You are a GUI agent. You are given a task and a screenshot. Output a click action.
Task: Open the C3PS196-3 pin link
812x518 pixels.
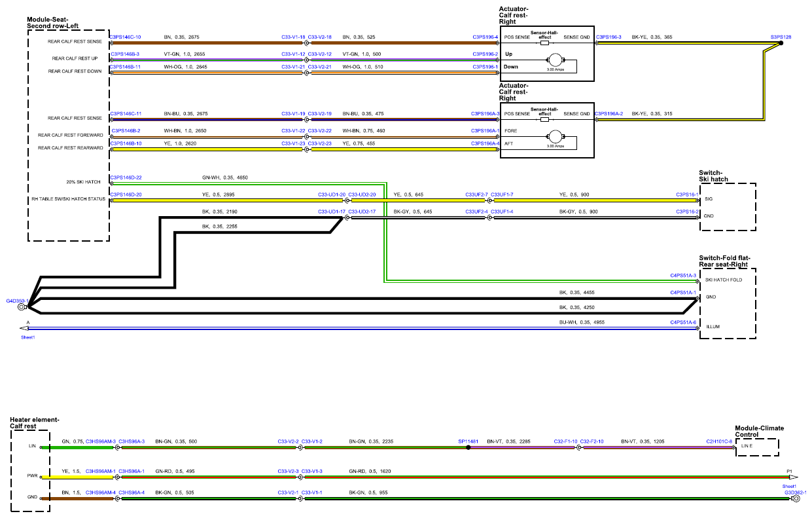coord(609,37)
